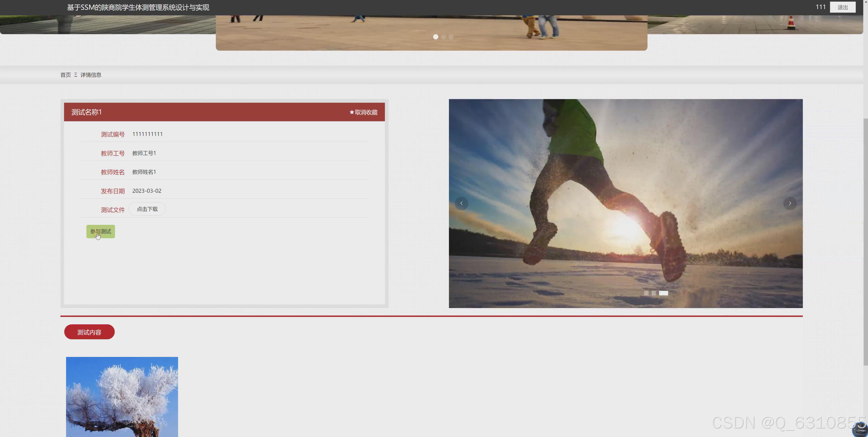This screenshot has width=868, height=437.
Task: Select second dot indicator on top banner
Action: 444,37
